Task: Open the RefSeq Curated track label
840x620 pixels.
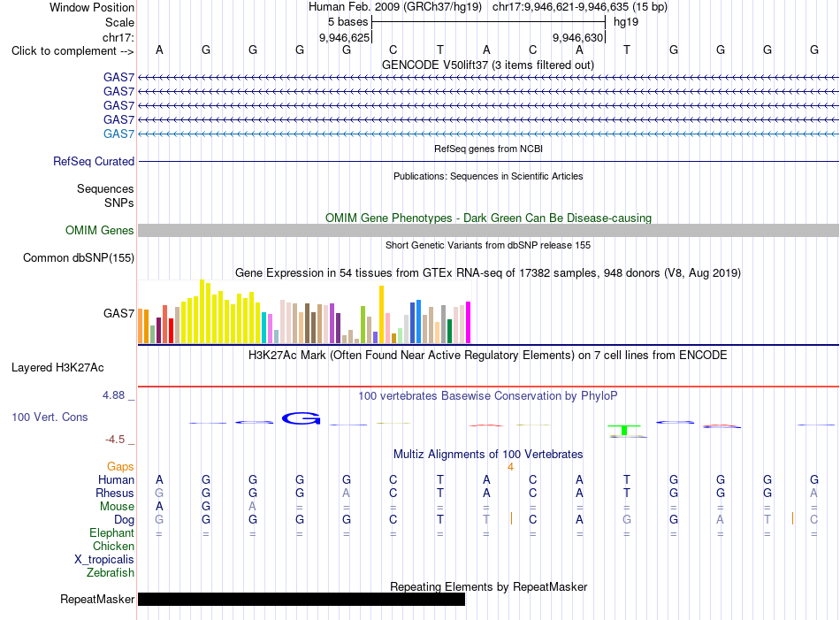Action: 94,161
